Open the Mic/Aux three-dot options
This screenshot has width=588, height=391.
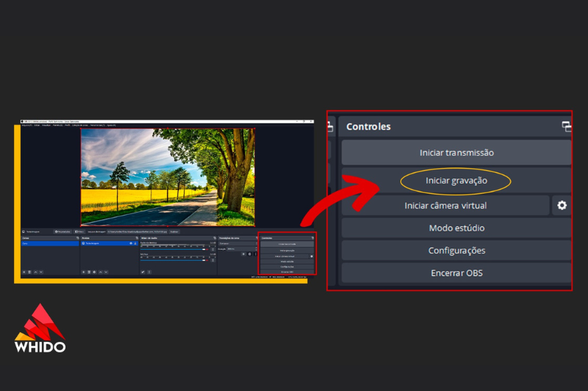pyautogui.click(x=213, y=260)
